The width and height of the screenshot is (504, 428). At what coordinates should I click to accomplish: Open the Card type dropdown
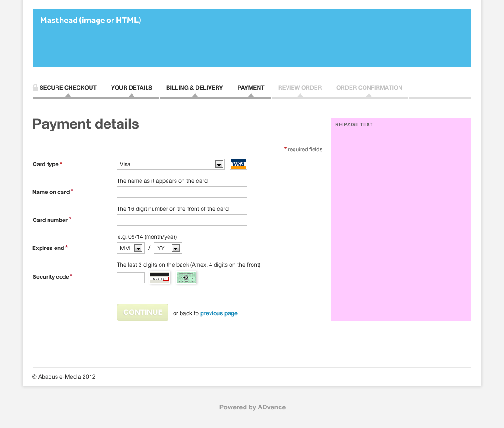170,164
